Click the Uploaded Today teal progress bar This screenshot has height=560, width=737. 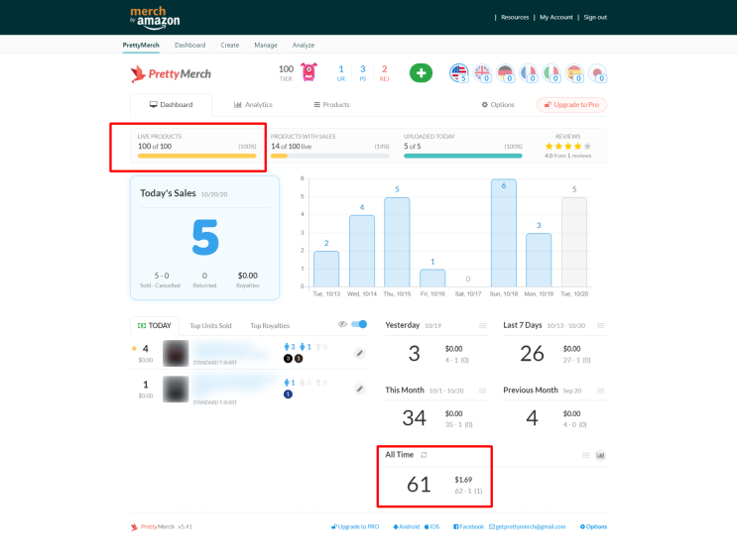click(463, 156)
